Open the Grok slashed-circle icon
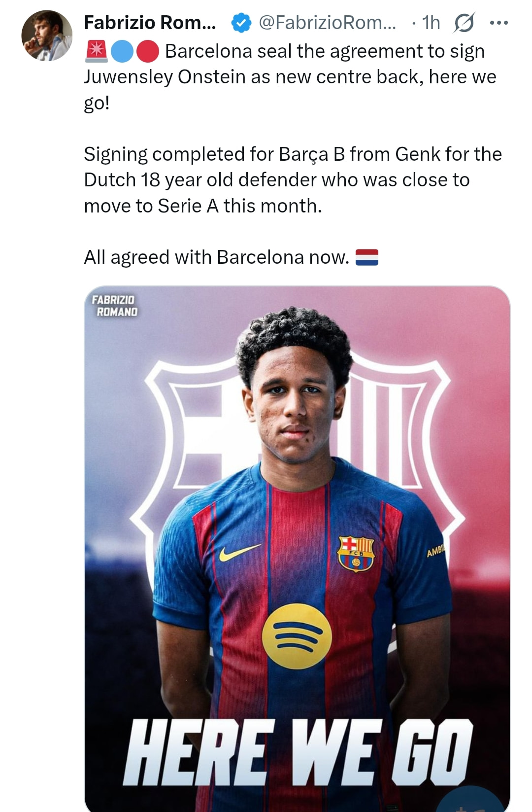This screenshot has height=812, width=532. click(x=464, y=23)
